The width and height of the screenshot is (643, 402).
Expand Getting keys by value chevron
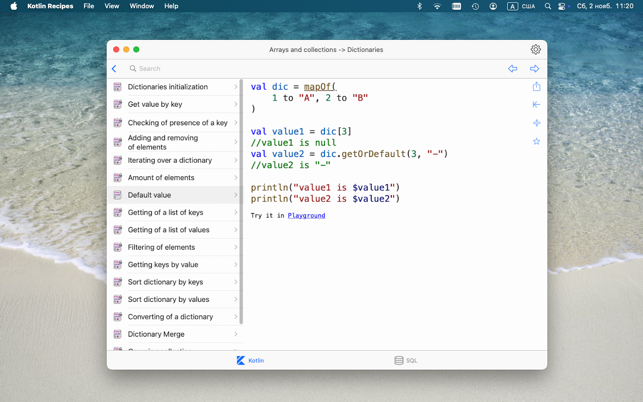tap(236, 265)
